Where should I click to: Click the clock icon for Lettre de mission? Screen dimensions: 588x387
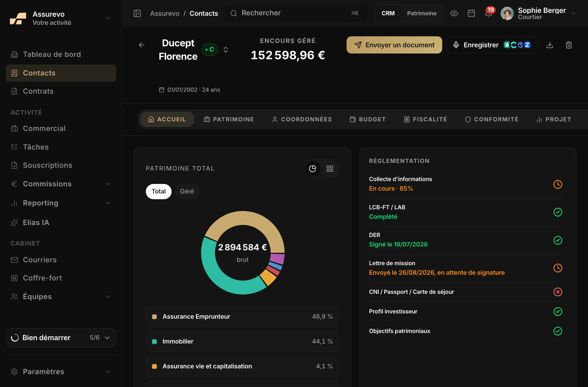pyautogui.click(x=558, y=268)
